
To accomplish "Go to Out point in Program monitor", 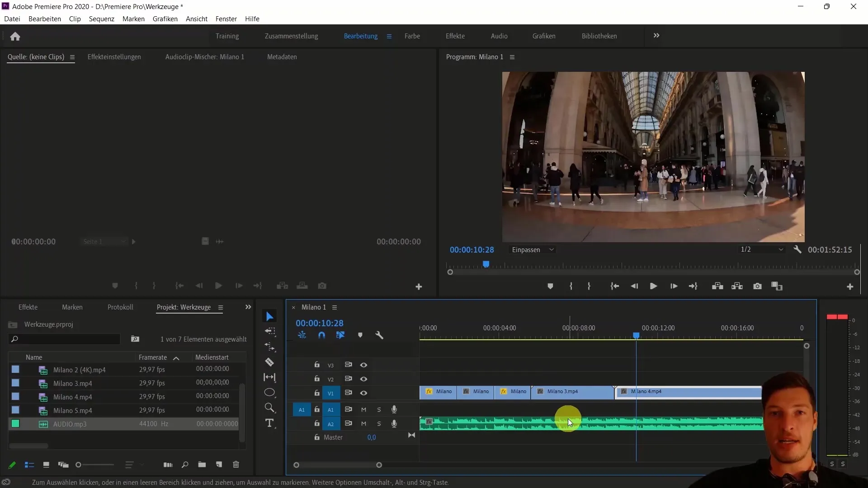I will [x=693, y=286].
